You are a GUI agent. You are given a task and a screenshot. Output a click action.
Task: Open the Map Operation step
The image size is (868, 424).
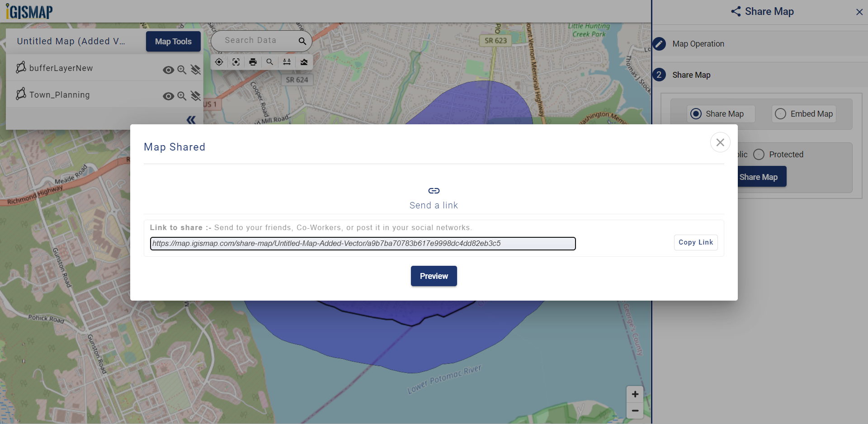(x=698, y=43)
